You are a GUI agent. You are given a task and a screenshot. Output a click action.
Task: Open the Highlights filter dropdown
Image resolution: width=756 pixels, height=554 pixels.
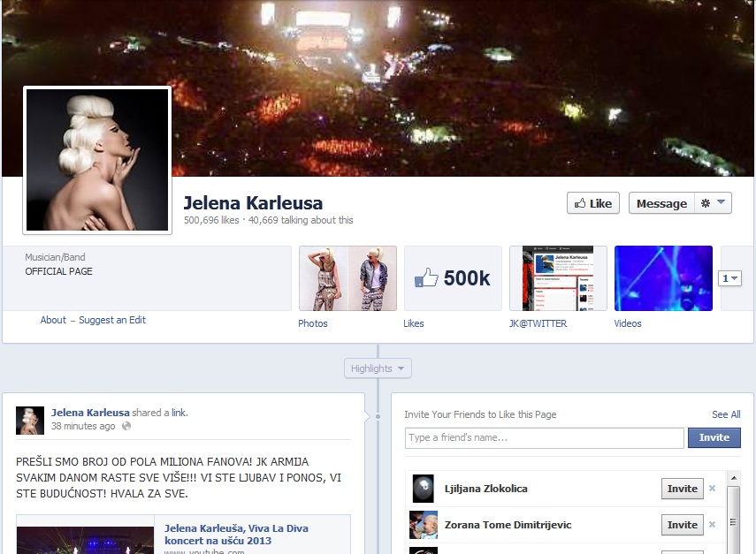point(378,368)
